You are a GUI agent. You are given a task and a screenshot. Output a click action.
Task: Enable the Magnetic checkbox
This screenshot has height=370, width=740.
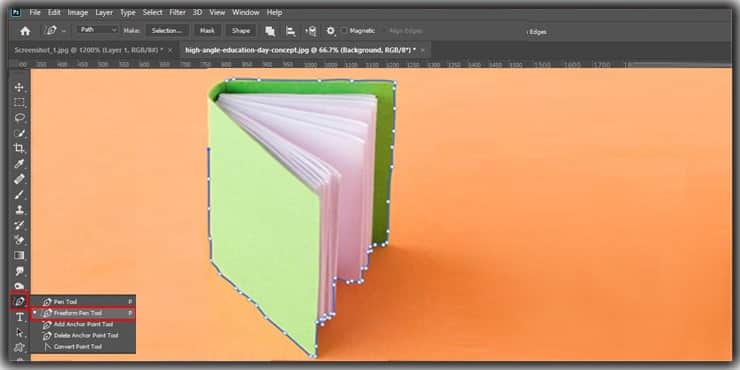[345, 31]
